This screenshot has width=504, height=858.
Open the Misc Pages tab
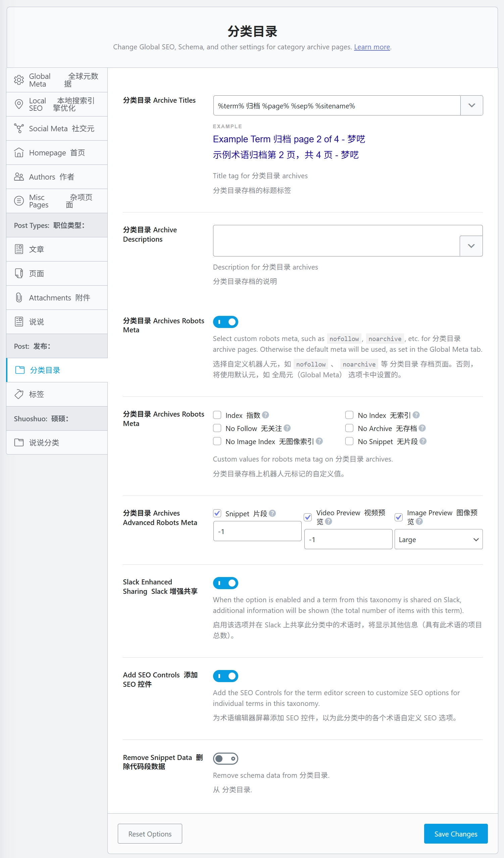57,201
